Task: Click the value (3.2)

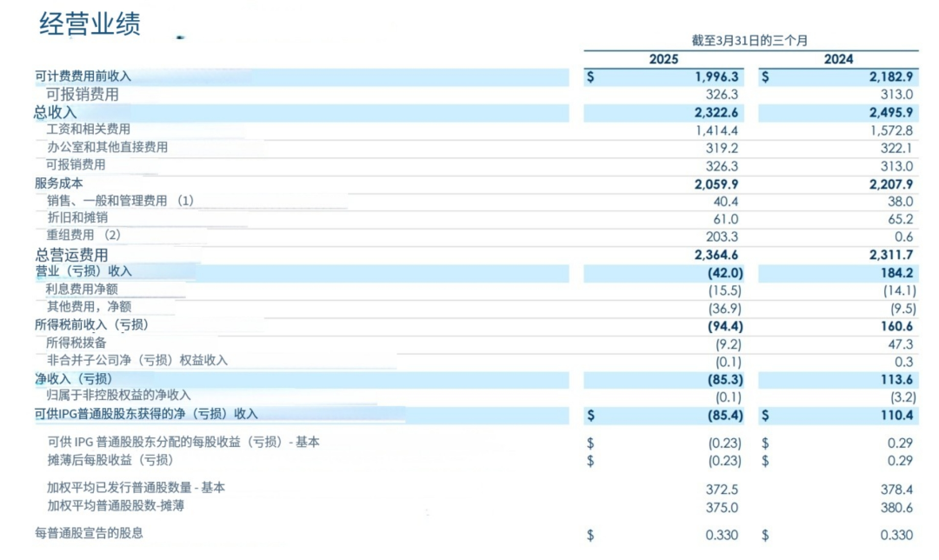Action: tap(903, 397)
